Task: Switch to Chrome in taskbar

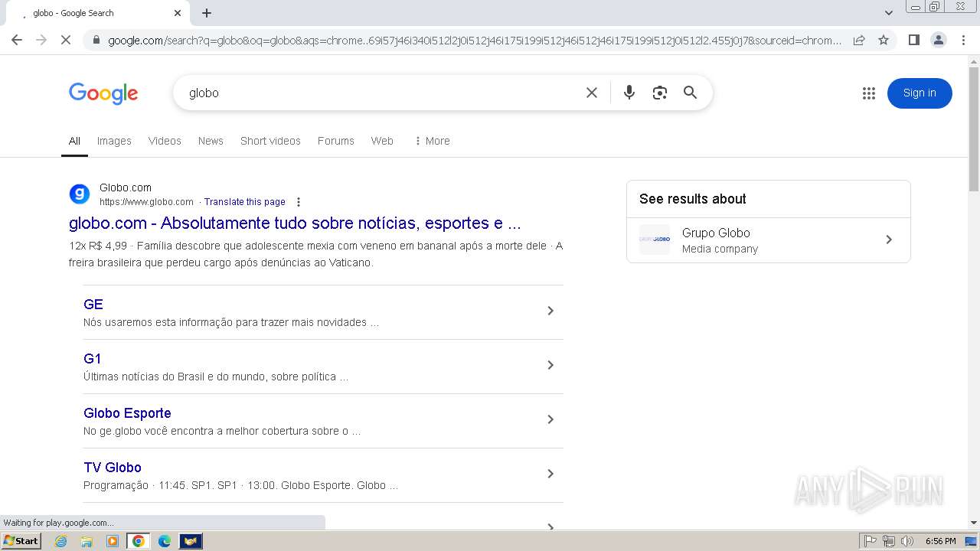Action: tap(139, 541)
